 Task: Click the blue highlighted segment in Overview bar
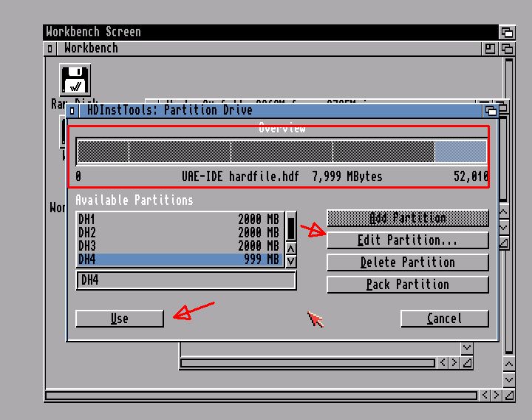tap(460, 152)
